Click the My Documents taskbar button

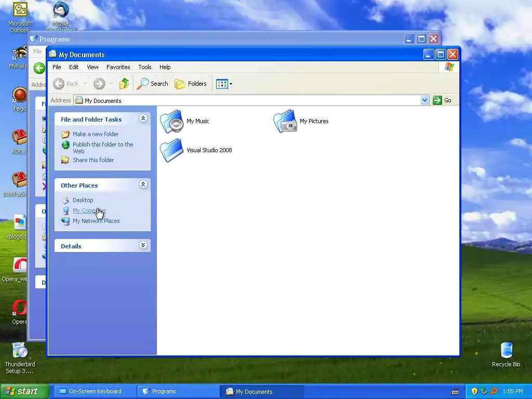point(262,392)
